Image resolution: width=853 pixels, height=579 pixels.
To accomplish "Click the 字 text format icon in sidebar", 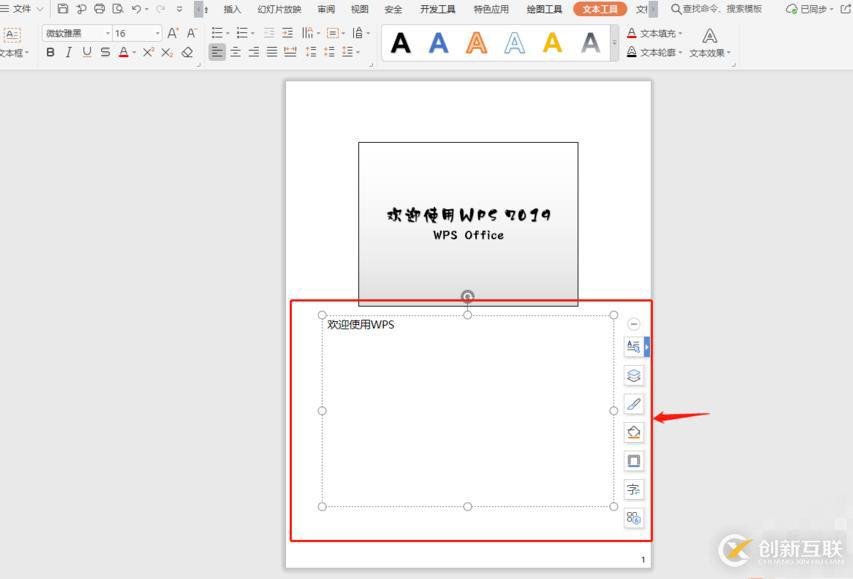I will pyautogui.click(x=634, y=489).
